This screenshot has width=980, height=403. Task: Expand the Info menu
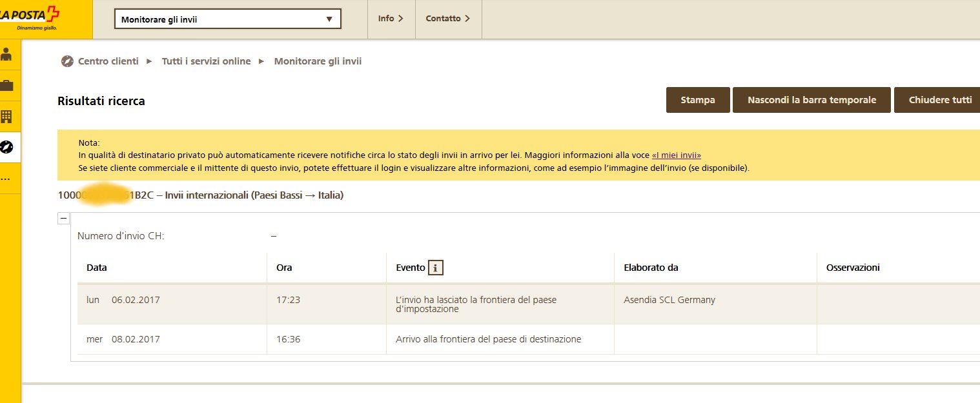(391, 19)
